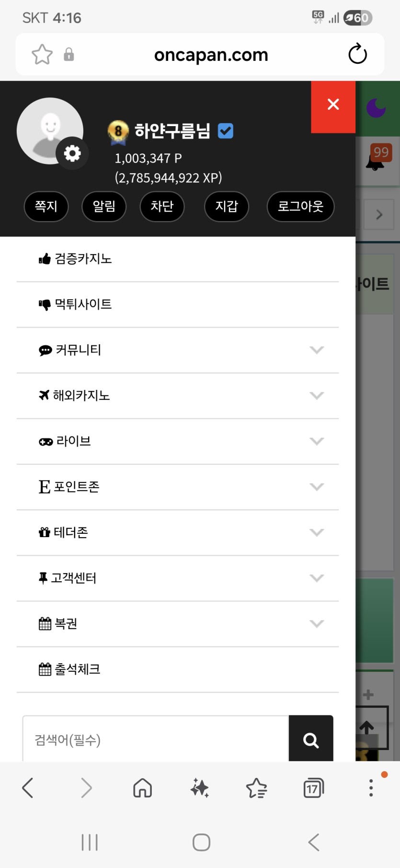400x868 pixels.
Task: Reload the page in the browser bar
Action: [x=357, y=54]
